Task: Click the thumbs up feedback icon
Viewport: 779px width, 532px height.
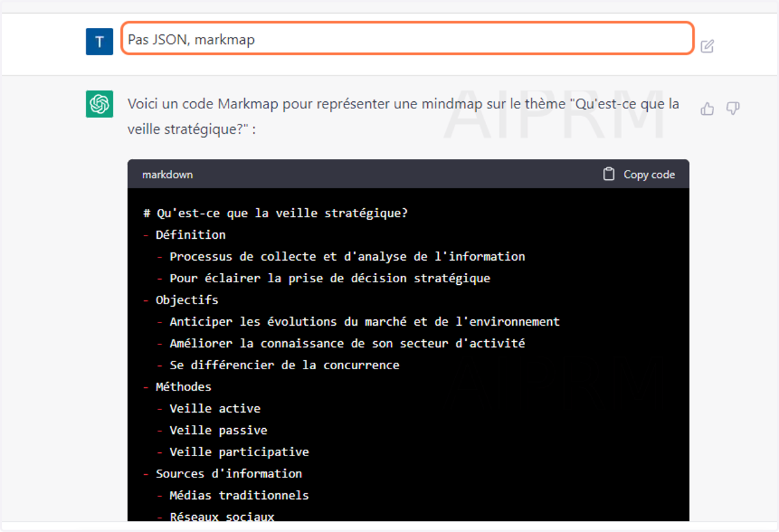Action: [708, 108]
